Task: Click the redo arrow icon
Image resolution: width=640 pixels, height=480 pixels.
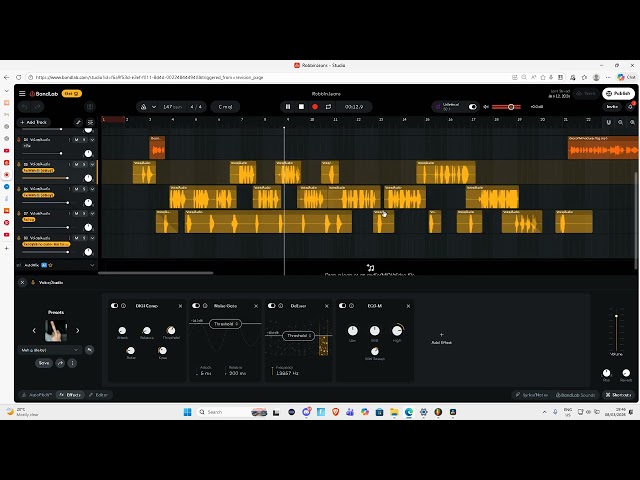Action: pos(37,107)
